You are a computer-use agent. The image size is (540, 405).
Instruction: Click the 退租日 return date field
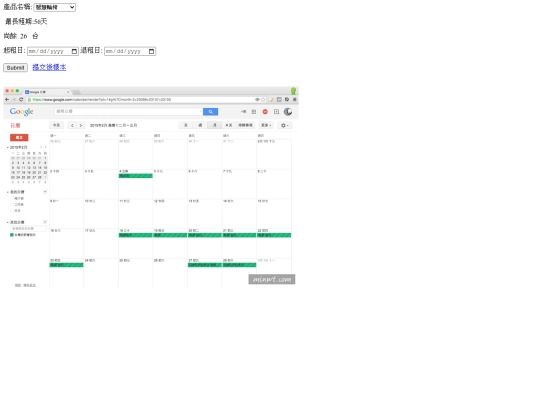tap(130, 51)
